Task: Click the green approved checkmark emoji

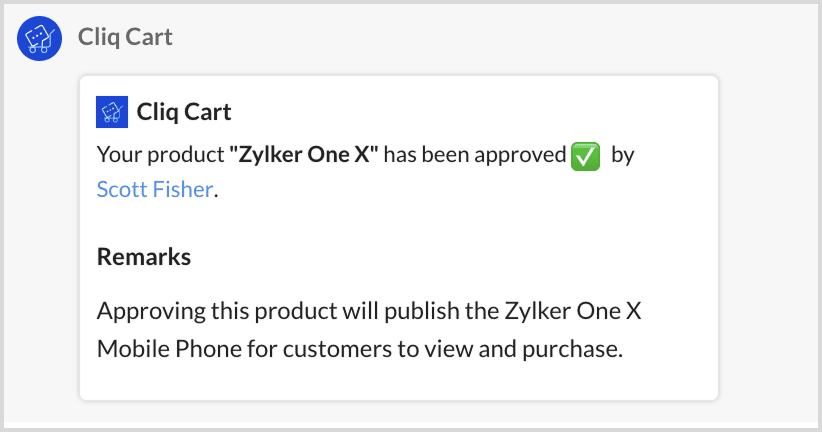Action: [585, 157]
